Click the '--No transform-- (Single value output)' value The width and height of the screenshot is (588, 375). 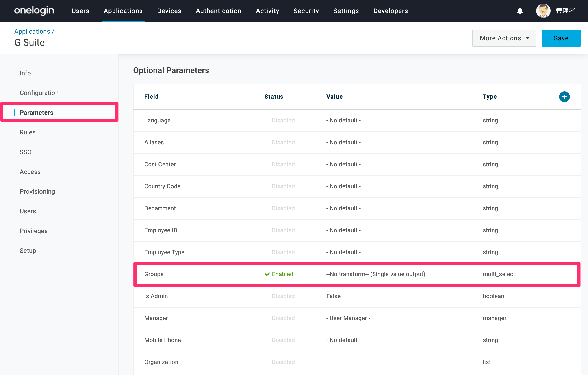[x=375, y=274]
